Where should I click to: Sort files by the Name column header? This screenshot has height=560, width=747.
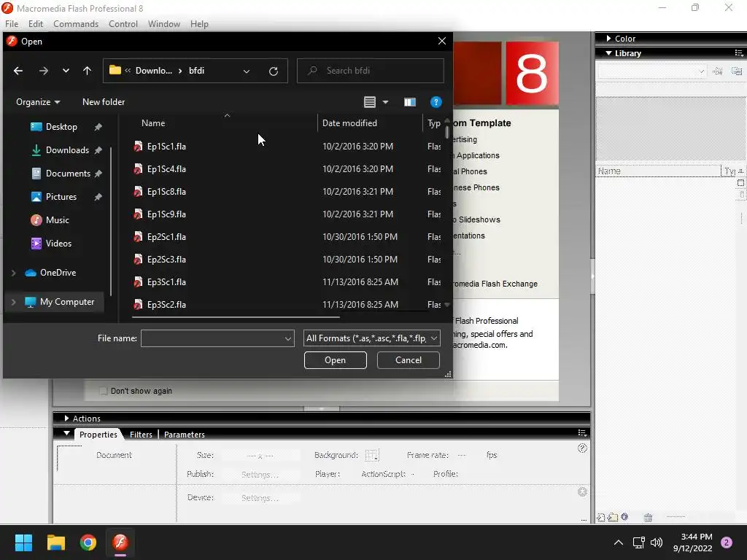[x=153, y=122]
